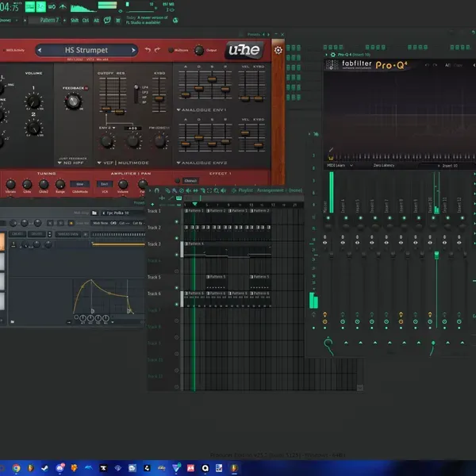The image size is (476, 476).
Task: Click the Chorus label in Effect 1
Action: 190,181
